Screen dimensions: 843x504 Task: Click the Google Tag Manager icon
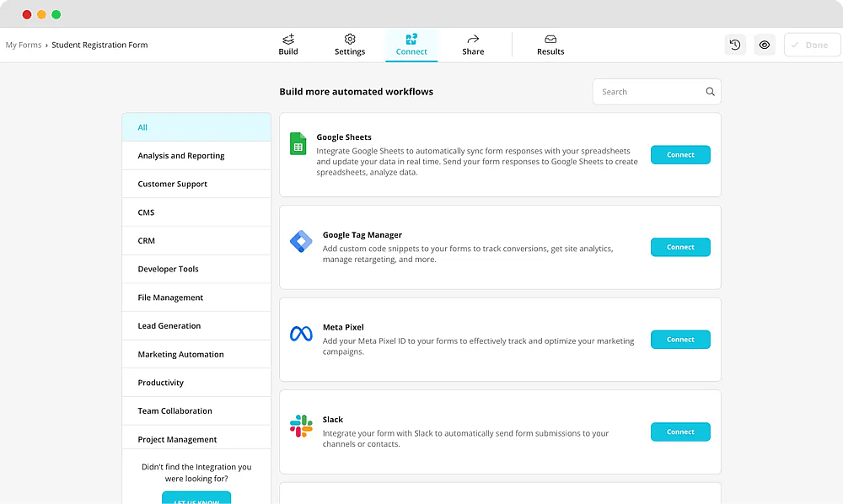point(301,241)
